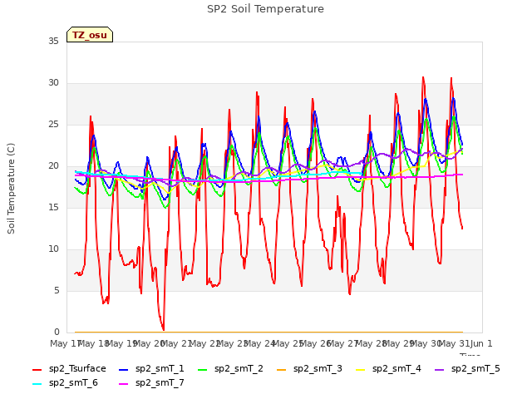Click the purple sp2_smT_5 legend swatch
Screen dimensions: 532x399
pos(440,369)
